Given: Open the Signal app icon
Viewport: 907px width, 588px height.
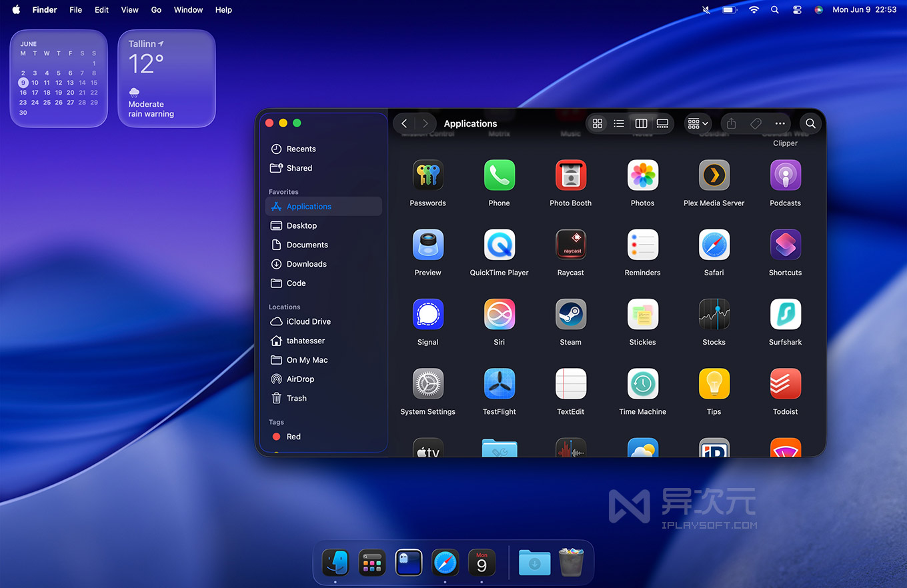Looking at the screenshot, I should (x=427, y=314).
